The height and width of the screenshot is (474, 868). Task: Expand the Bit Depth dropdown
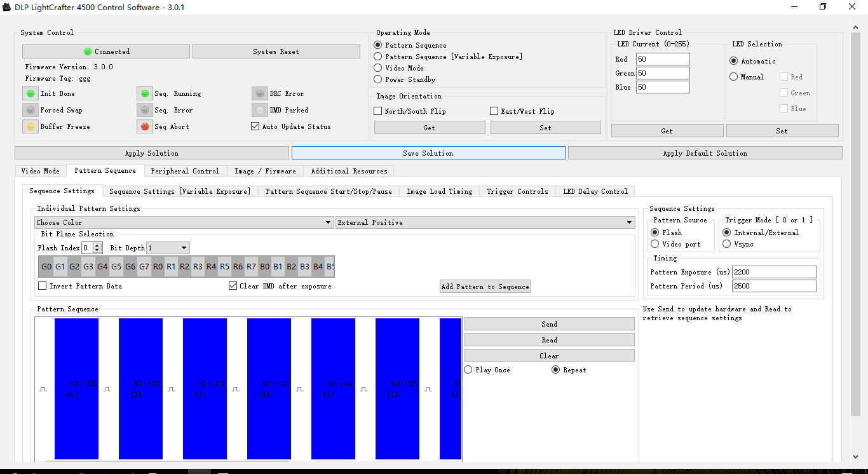coord(168,248)
